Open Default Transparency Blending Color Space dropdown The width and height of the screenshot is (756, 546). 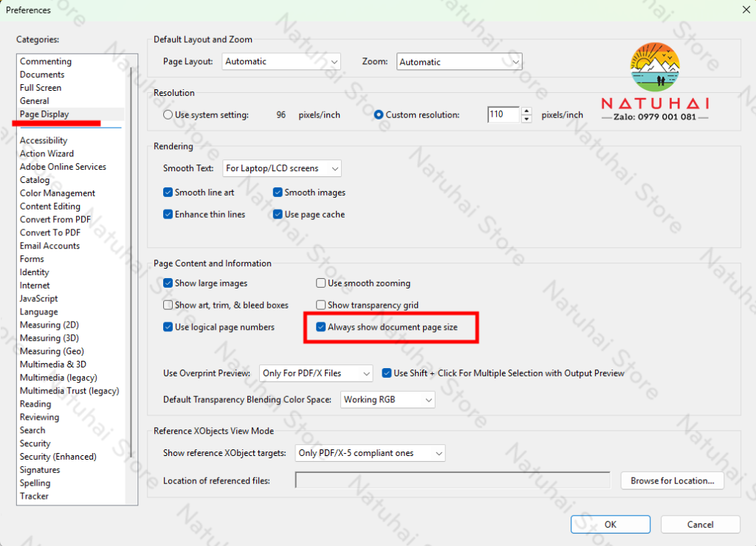pyautogui.click(x=388, y=400)
